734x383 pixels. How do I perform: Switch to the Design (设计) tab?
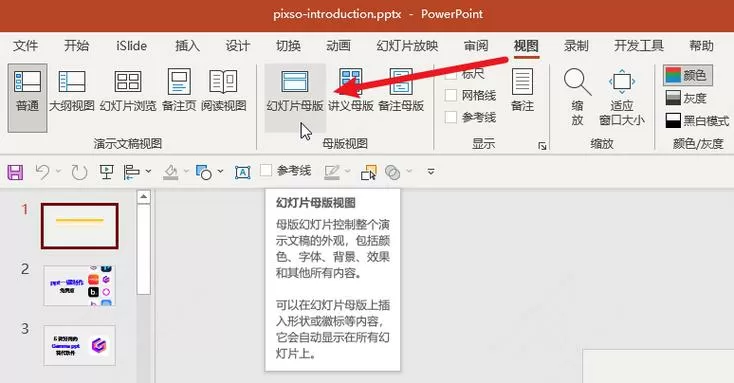[238, 46]
